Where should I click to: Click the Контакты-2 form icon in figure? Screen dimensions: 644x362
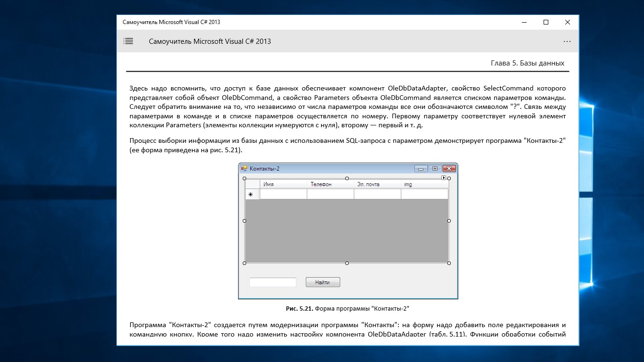244,168
